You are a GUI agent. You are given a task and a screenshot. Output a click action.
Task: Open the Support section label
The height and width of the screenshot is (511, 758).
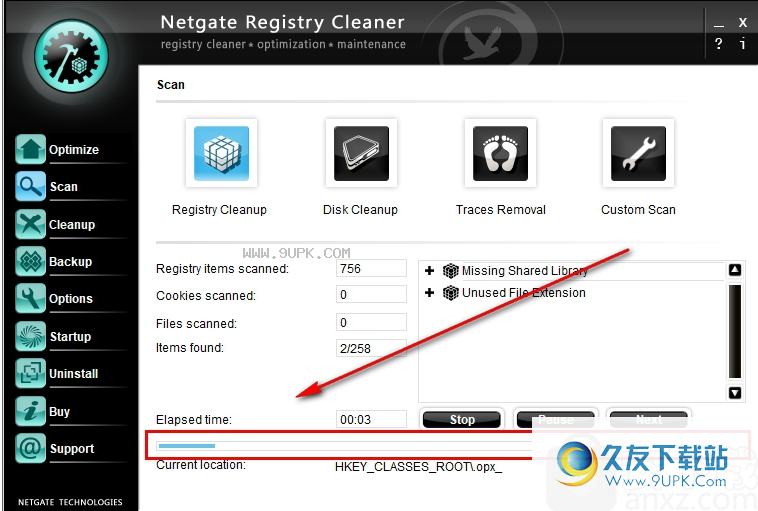pos(72,449)
